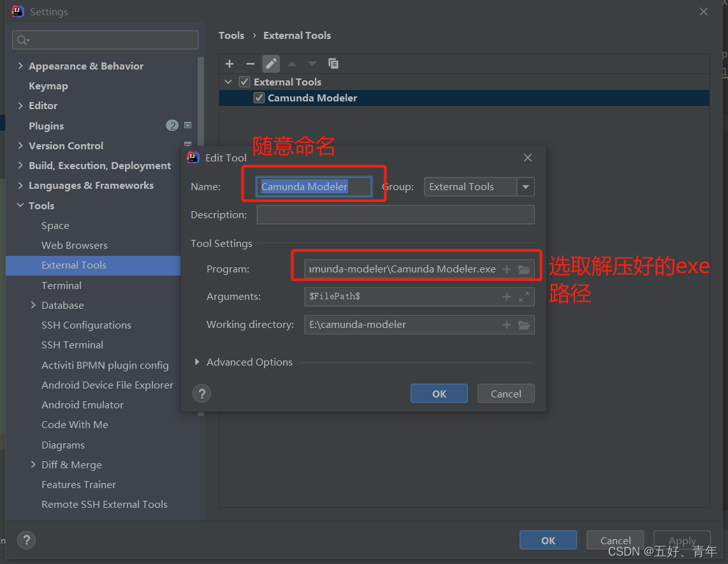The width and height of the screenshot is (728, 564).
Task: Close the Edit Tool dialog
Action: point(528,158)
